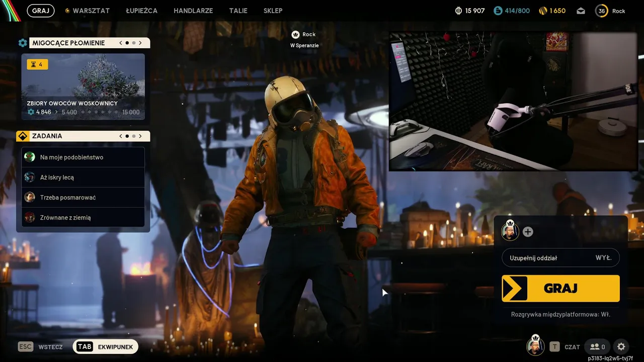Click the ZADANIA header icon
Viewport: 644px width, 362px height.
23,136
